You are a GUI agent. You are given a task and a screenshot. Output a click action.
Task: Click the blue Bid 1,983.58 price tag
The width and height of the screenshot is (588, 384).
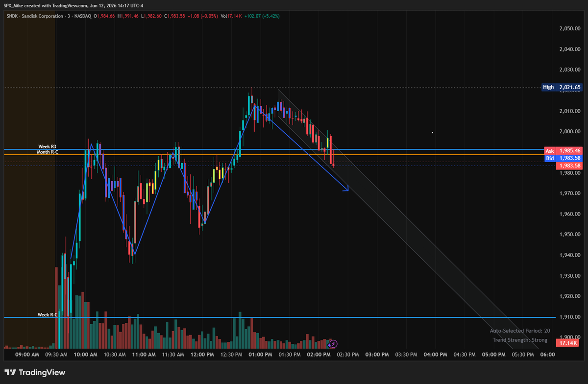563,158
